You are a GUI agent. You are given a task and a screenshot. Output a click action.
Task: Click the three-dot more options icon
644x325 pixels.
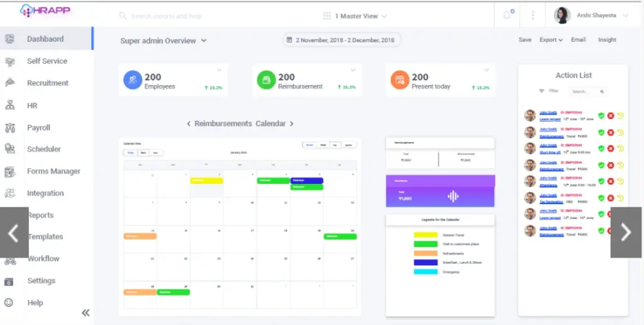coord(533,15)
